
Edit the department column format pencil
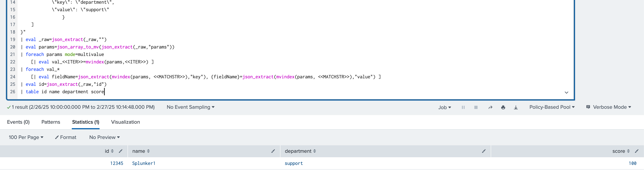pos(484,151)
